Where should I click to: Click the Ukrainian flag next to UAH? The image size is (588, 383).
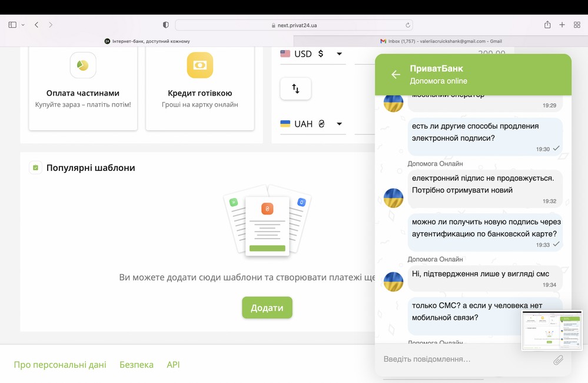285,124
